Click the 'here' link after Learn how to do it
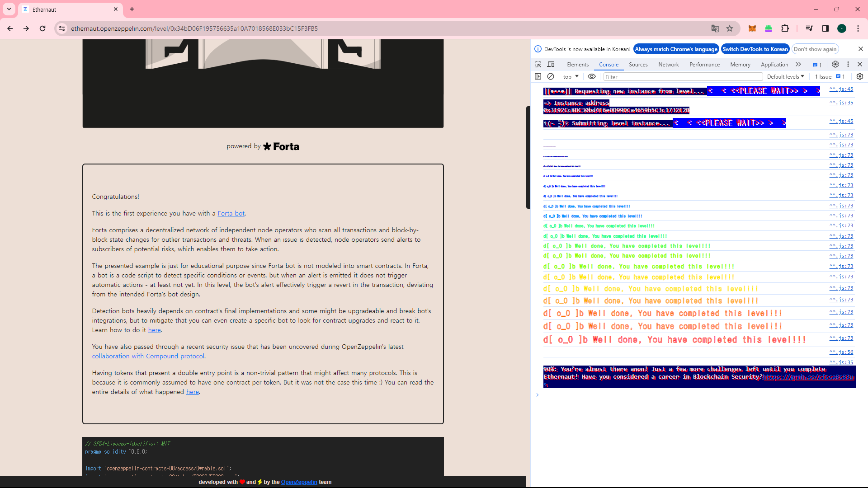The width and height of the screenshot is (868, 488). [x=155, y=330]
